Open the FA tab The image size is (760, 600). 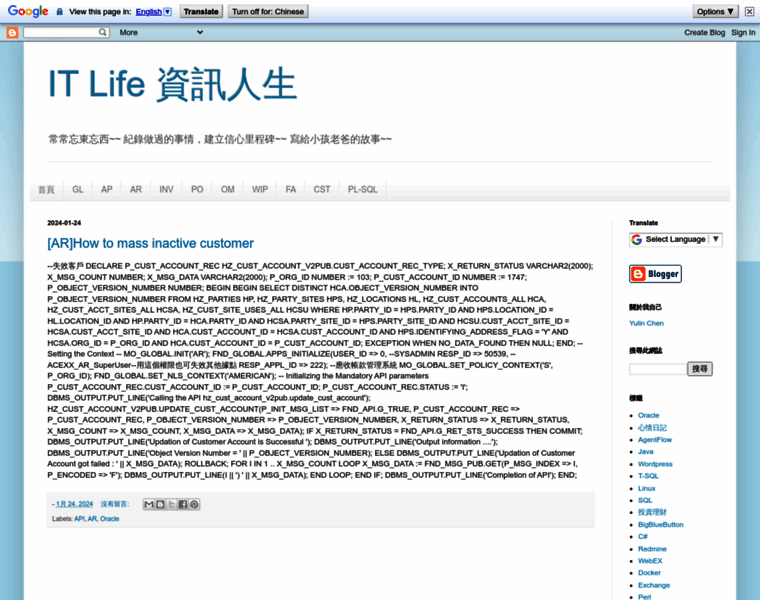pos(291,189)
